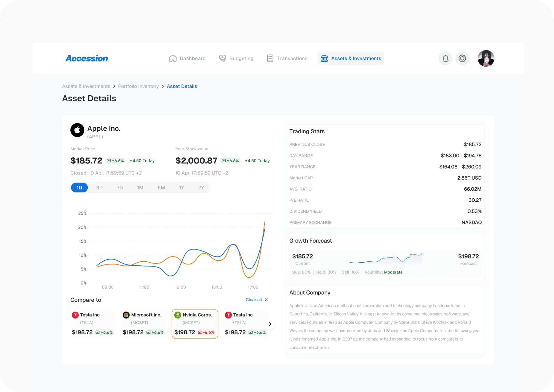Switch chart to 1M range
The image size is (554, 392).
[x=140, y=188]
